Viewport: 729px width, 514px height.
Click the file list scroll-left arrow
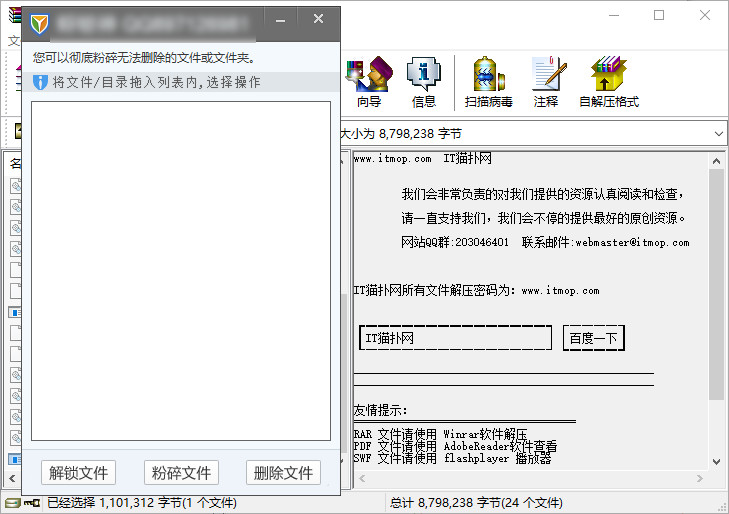click(x=12, y=478)
